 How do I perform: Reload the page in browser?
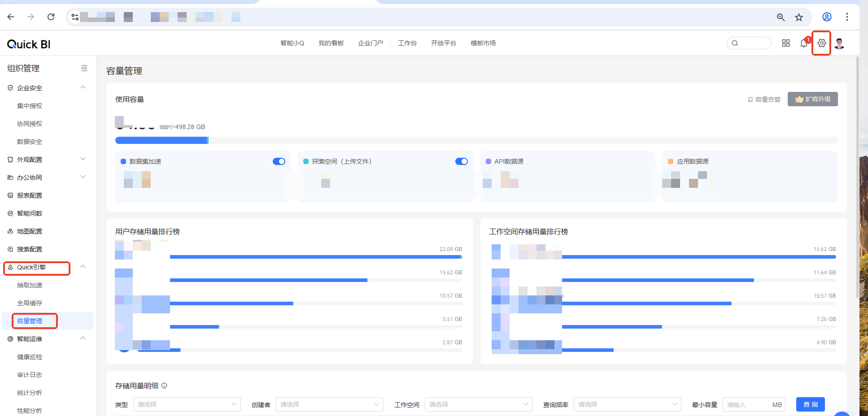click(51, 17)
